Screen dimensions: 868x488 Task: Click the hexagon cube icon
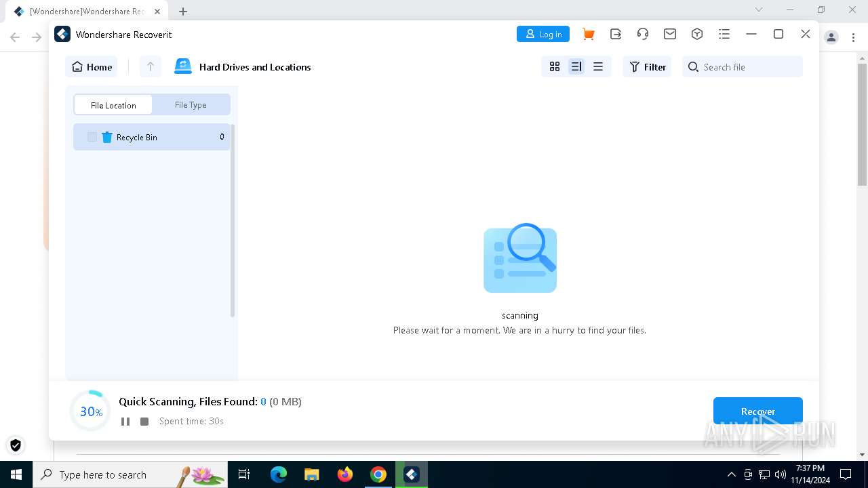[x=697, y=34]
